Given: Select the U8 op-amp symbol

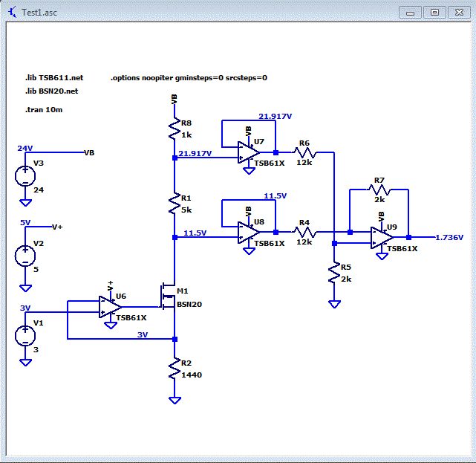Looking at the screenshot, I should [249, 232].
